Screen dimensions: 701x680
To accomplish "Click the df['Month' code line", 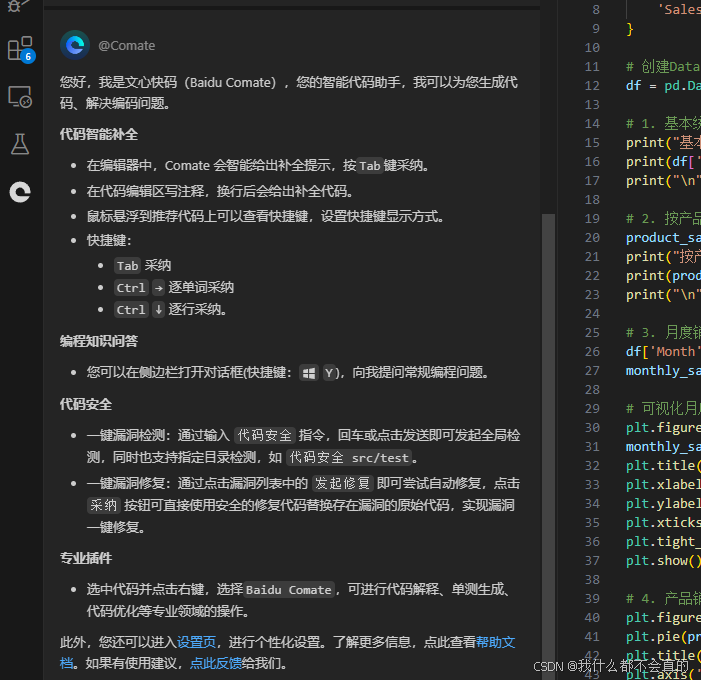I will coord(663,352).
